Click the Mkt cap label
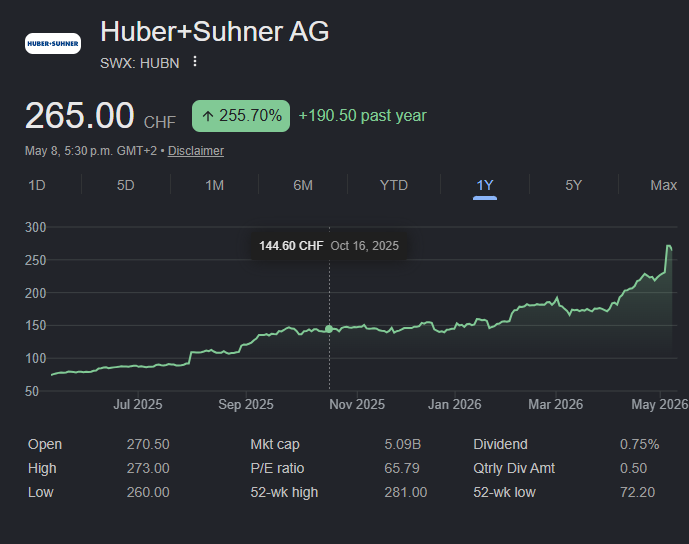The image size is (689, 544). click(x=275, y=444)
